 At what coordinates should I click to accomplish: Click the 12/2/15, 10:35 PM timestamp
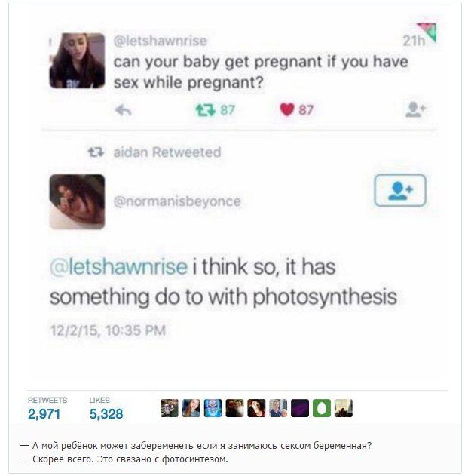[107, 330]
